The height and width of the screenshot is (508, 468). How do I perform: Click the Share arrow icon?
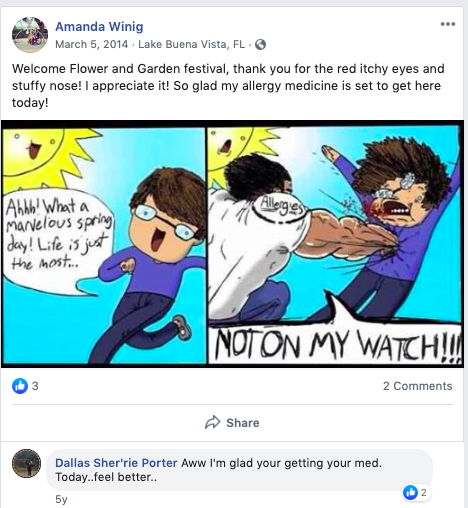pyautogui.click(x=212, y=422)
